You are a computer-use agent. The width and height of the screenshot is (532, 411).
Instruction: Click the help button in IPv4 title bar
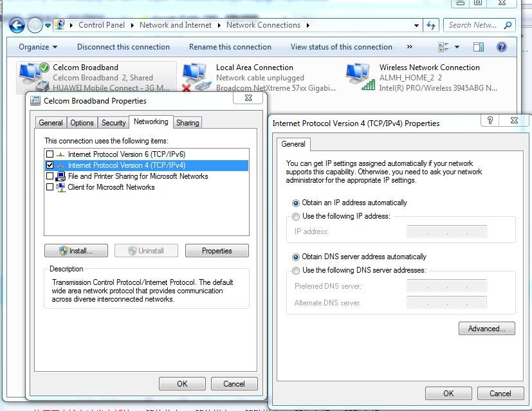490,120
